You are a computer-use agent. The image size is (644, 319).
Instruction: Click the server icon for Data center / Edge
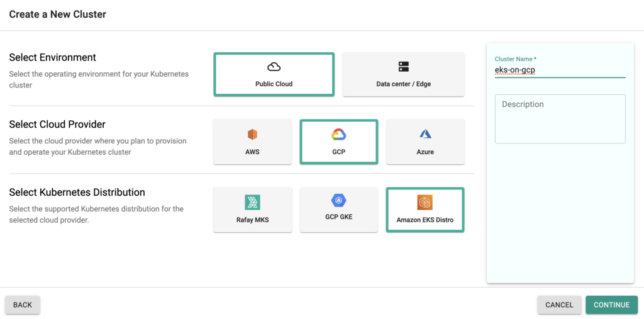[x=404, y=67]
